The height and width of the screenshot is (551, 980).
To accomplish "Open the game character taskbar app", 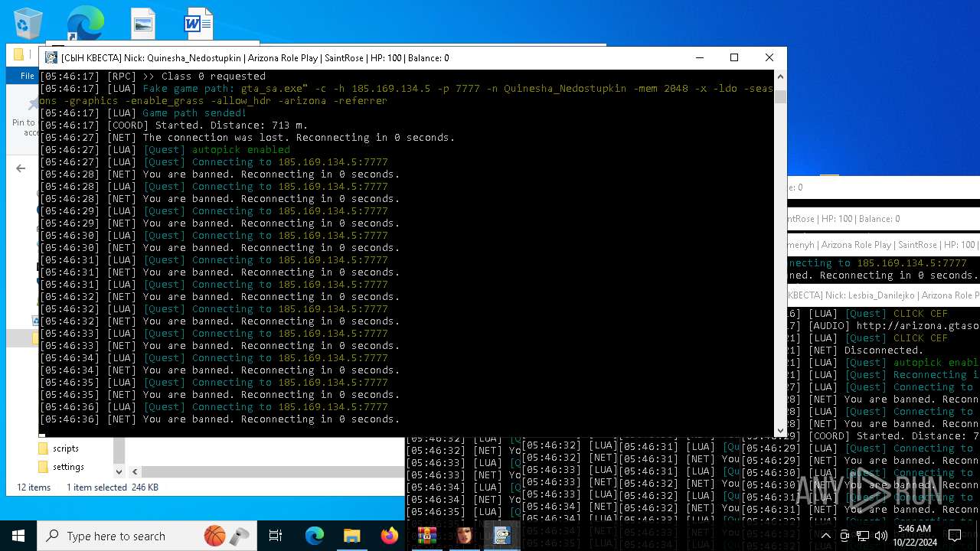I will coord(464,536).
